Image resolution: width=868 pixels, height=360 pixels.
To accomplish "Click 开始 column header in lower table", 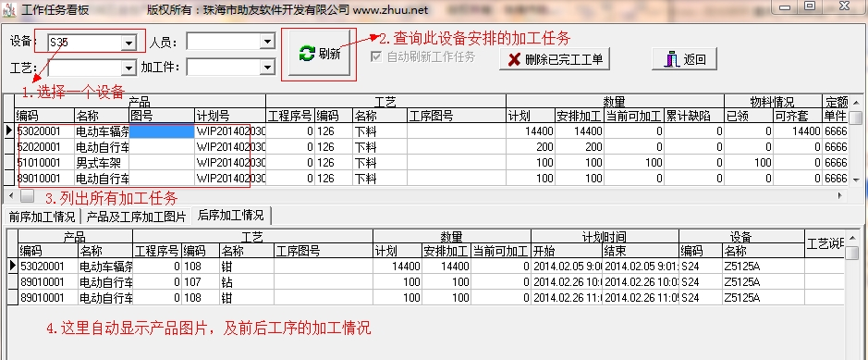I will [x=567, y=251].
